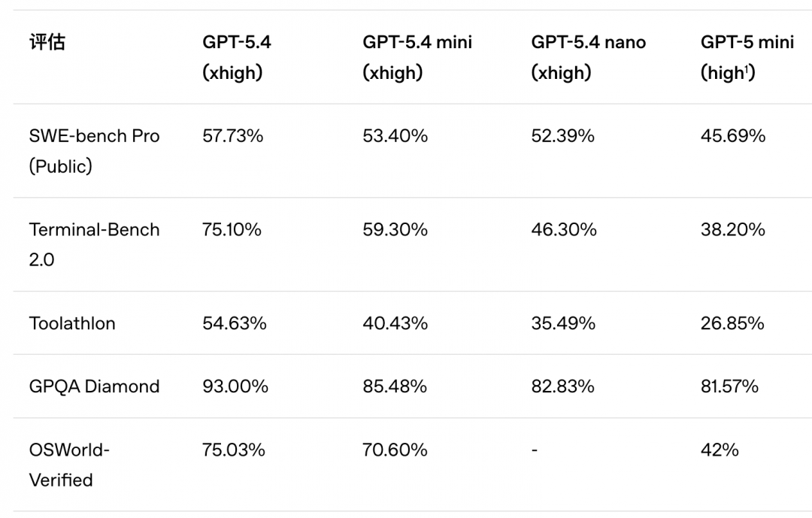Click the Terminal-Bench 2.0 row label
The image size is (812, 518).
94,244
